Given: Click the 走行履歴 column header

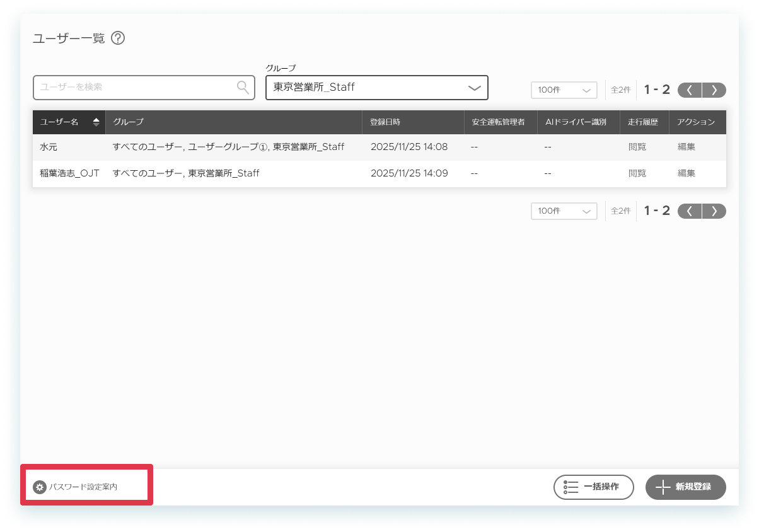Looking at the screenshot, I should pyautogui.click(x=644, y=122).
